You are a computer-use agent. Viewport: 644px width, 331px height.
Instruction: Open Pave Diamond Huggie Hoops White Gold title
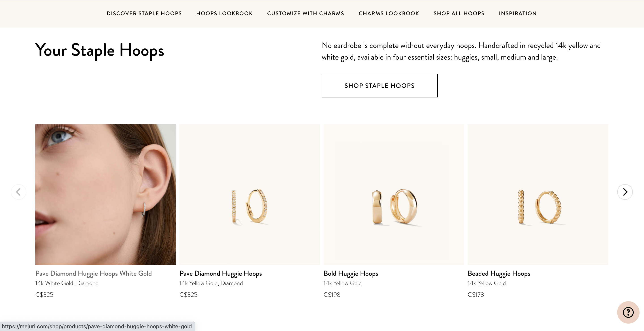tap(94, 273)
